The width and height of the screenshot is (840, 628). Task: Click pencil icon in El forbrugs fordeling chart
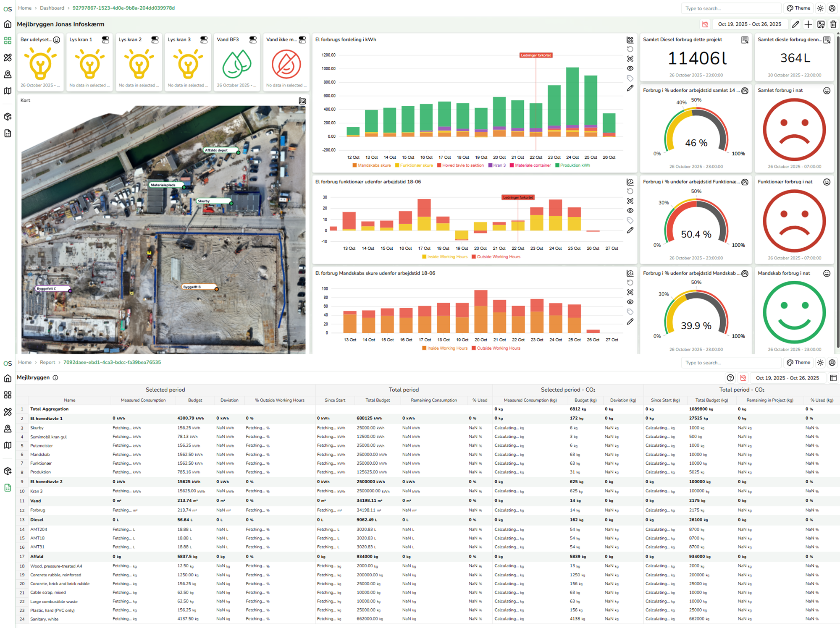pyautogui.click(x=630, y=88)
